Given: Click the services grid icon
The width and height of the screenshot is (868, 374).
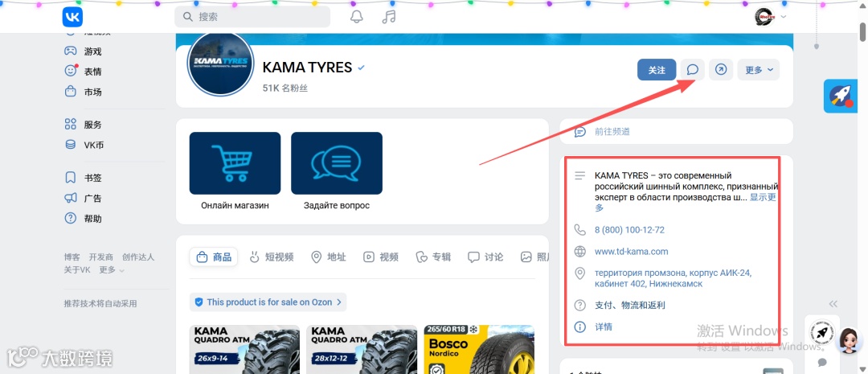Looking at the screenshot, I should [70, 124].
